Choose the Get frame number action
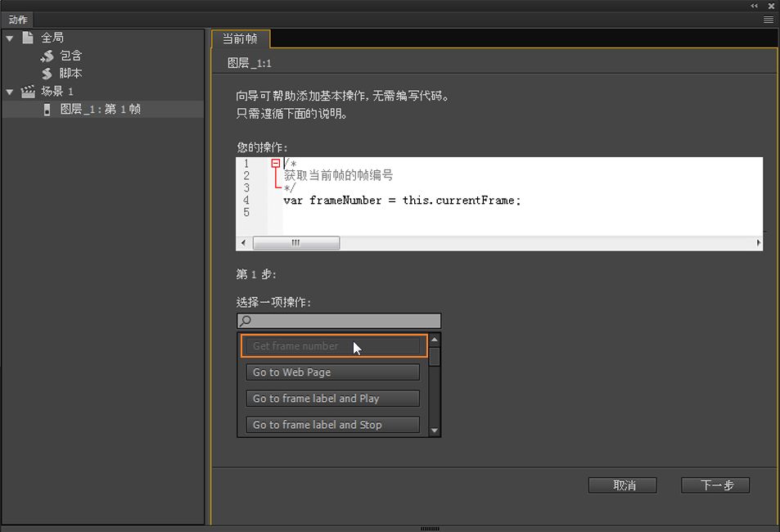This screenshot has height=532, width=780. point(333,346)
